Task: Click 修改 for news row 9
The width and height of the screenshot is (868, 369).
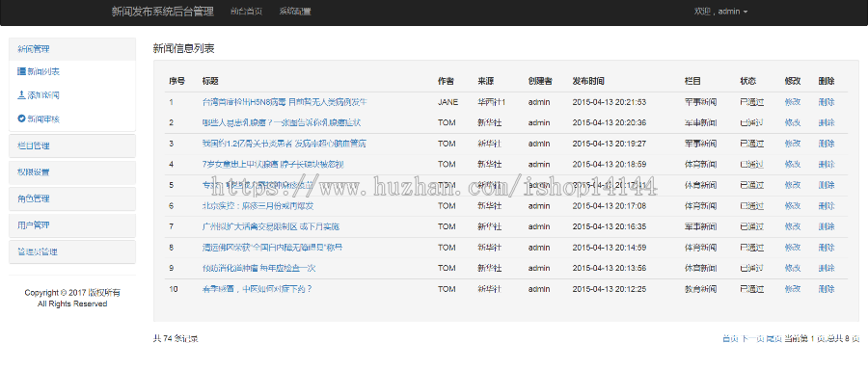Action: click(x=793, y=268)
